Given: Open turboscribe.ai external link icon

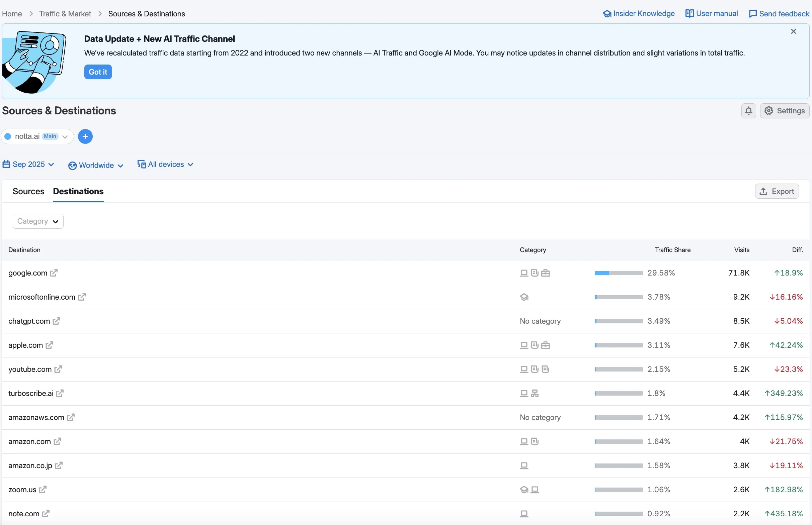Looking at the screenshot, I should [x=60, y=393].
